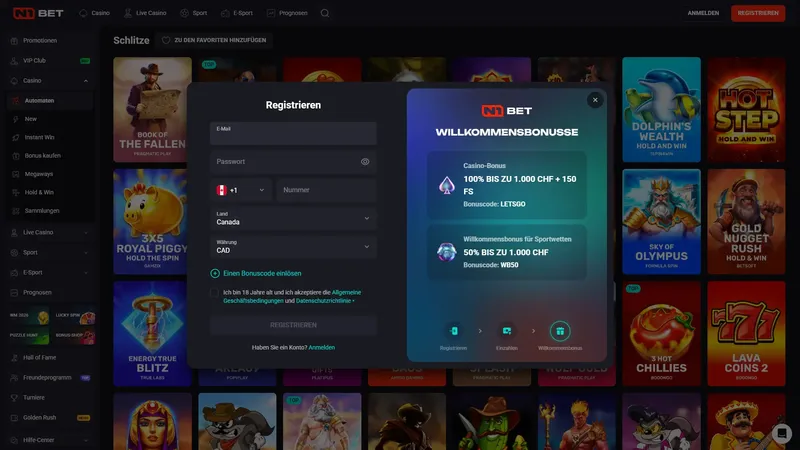The height and width of the screenshot is (450, 800).
Task: Expand the Sport sidebar section
Action: (86, 253)
